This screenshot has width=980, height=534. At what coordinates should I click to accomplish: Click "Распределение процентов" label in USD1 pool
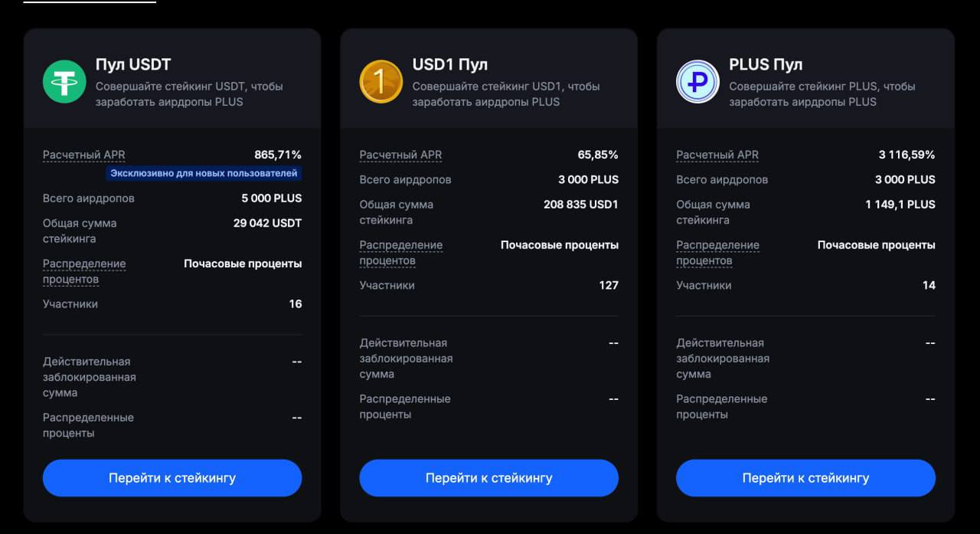pyautogui.click(x=401, y=253)
